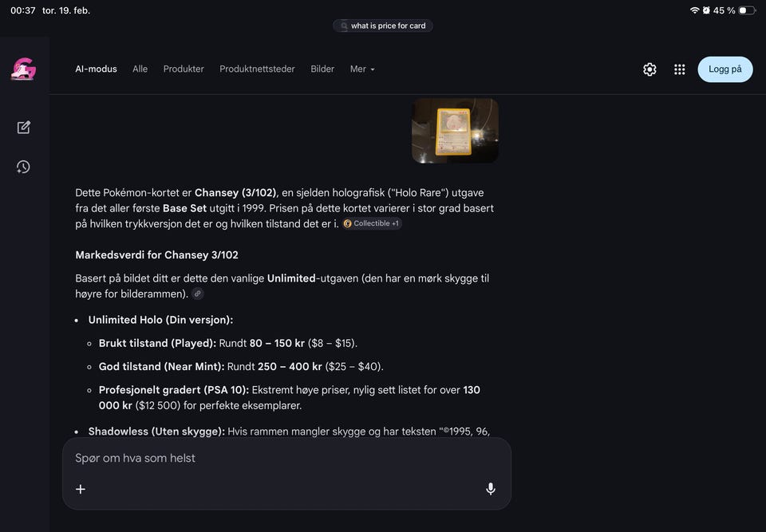Open the Produktnettsteder tab

point(257,69)
